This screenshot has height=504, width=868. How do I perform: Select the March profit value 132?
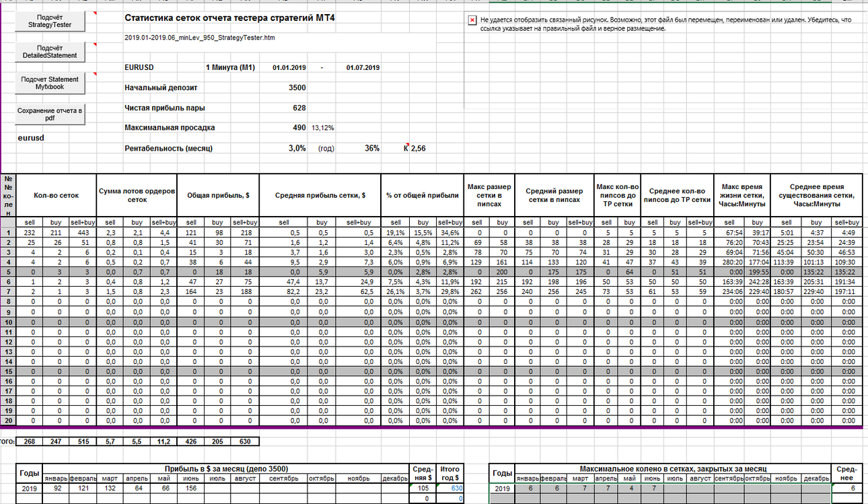pyautogui.click(x=110, y=489)
